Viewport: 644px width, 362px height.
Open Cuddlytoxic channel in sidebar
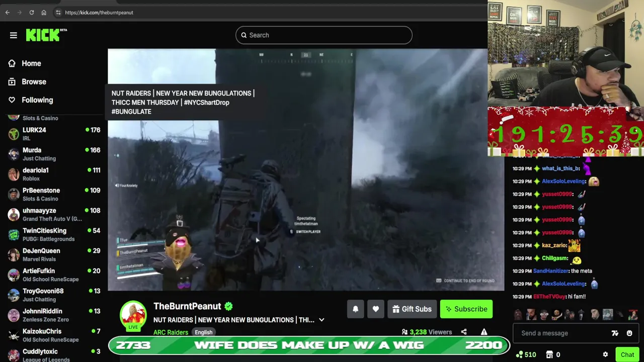(x=54, y=355)
